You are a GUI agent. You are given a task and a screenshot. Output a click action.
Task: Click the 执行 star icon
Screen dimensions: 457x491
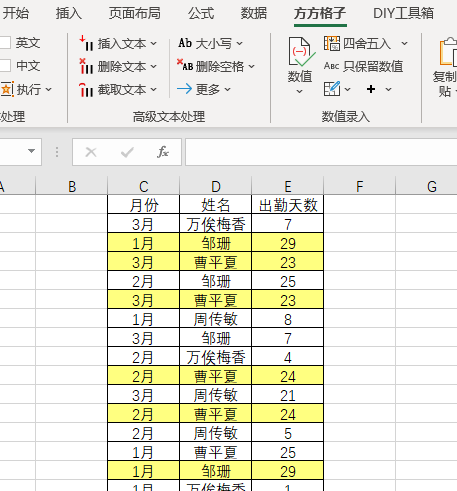pos(7,89)
